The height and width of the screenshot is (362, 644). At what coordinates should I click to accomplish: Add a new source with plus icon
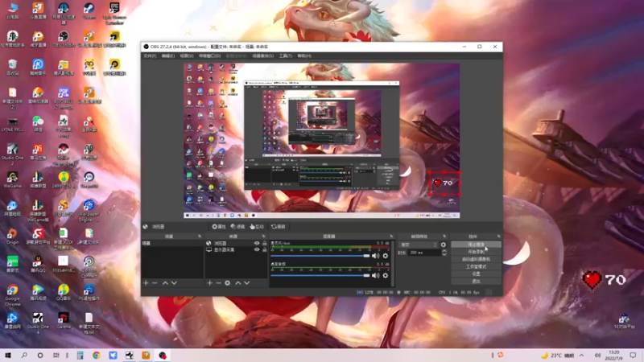point(209,283)
